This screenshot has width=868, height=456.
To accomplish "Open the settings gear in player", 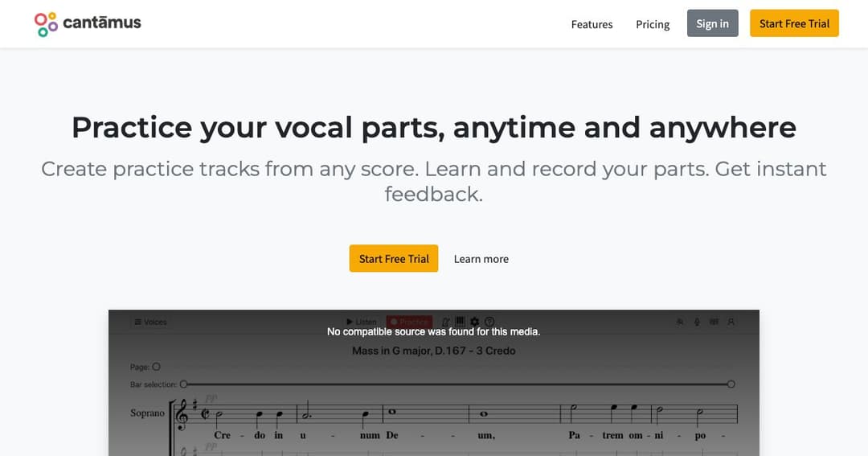I will 474,322.
